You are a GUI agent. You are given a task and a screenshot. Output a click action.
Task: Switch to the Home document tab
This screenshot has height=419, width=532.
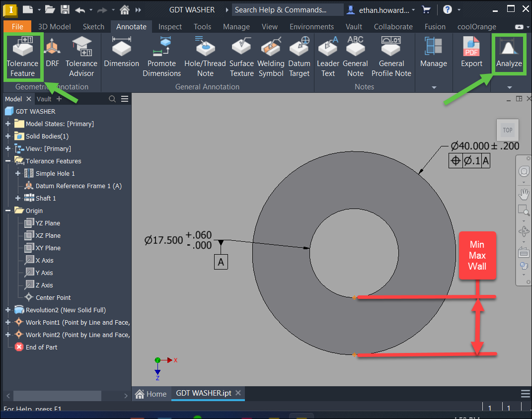[151, 393]
